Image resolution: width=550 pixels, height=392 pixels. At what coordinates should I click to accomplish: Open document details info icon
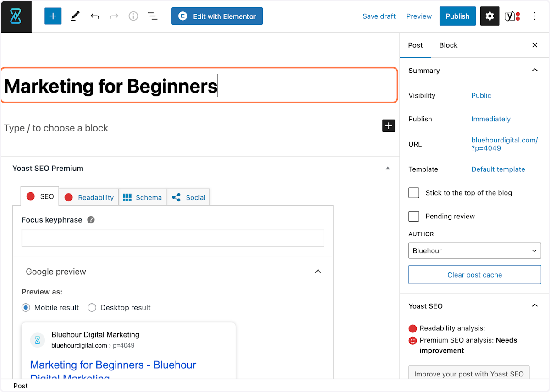pos(133,16)
